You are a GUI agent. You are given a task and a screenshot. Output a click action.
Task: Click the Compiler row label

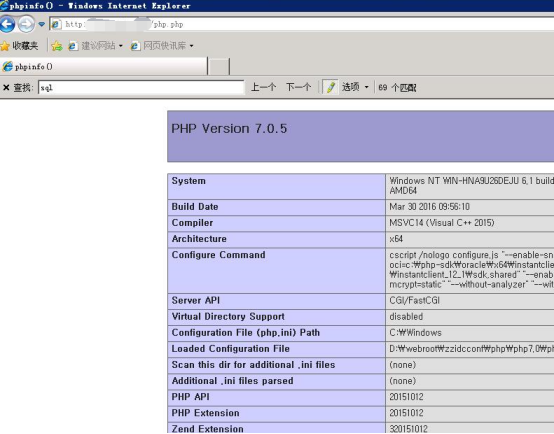click(x=192, y=223)
